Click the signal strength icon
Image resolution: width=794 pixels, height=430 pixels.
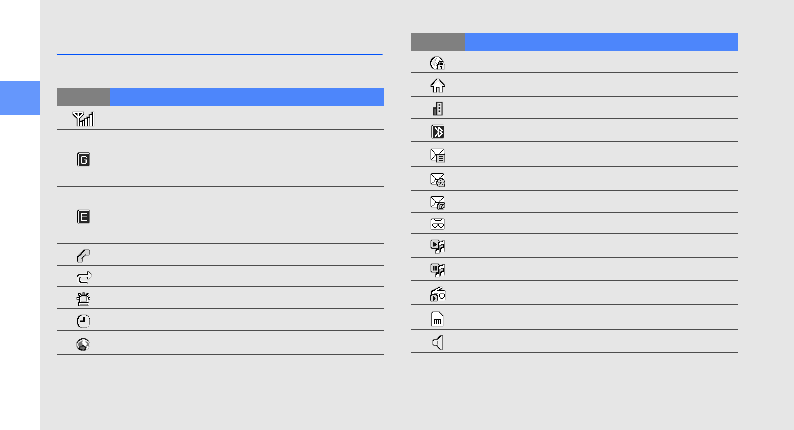point(83,118)
